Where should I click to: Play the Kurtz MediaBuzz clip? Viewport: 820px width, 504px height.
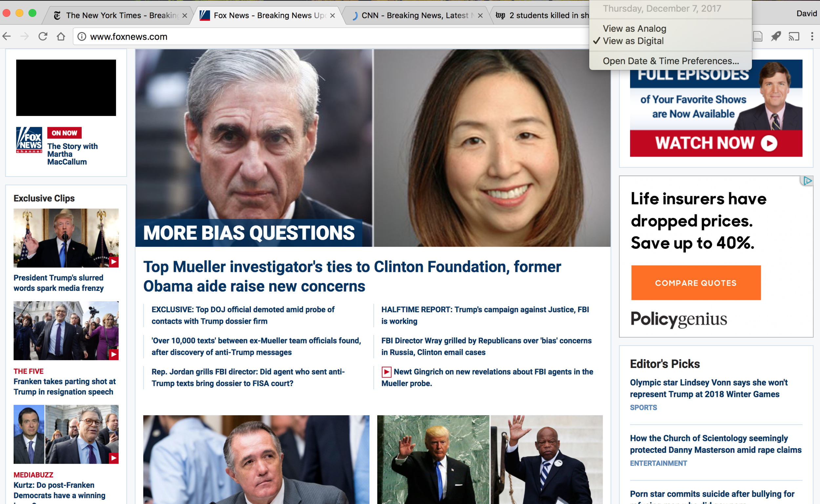[114, 458]
